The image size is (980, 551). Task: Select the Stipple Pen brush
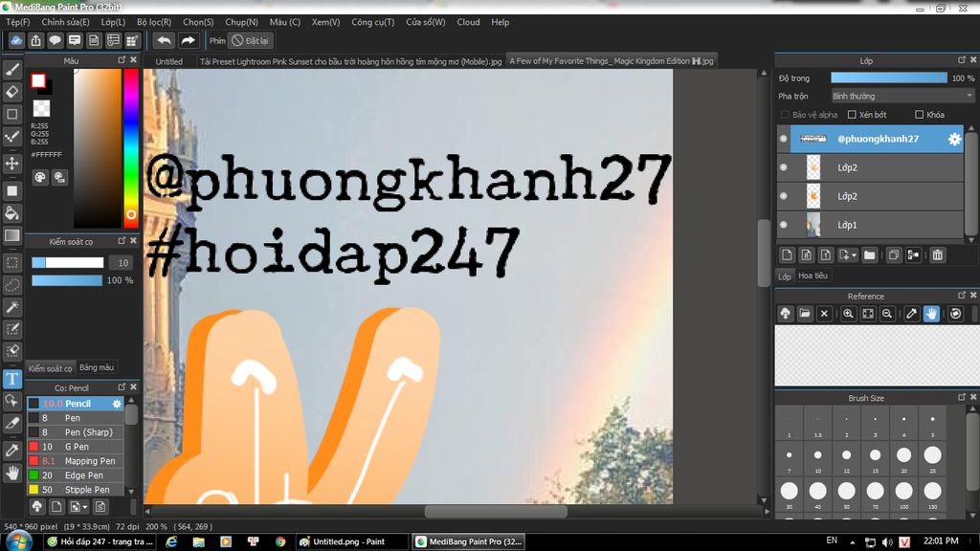click(75, 490)
